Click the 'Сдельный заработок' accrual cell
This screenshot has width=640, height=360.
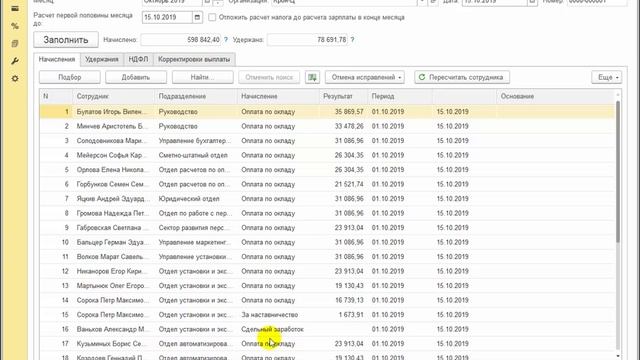[x=278, y=329]
